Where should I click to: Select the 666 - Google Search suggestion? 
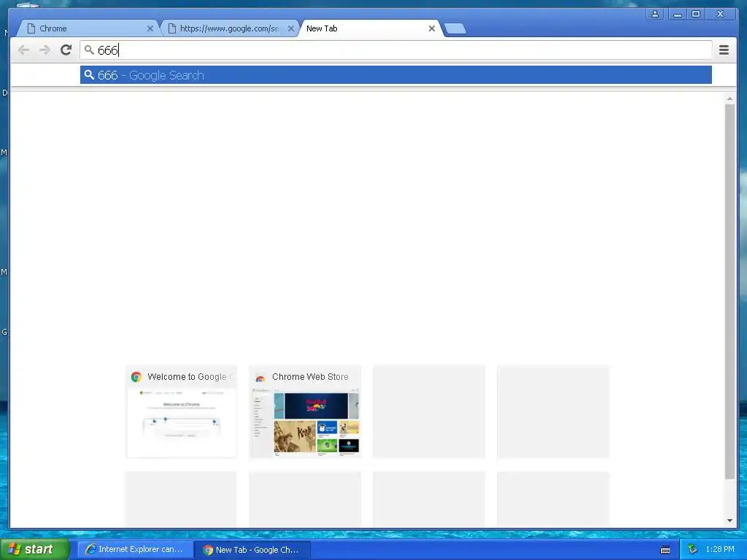click(395, 75)
